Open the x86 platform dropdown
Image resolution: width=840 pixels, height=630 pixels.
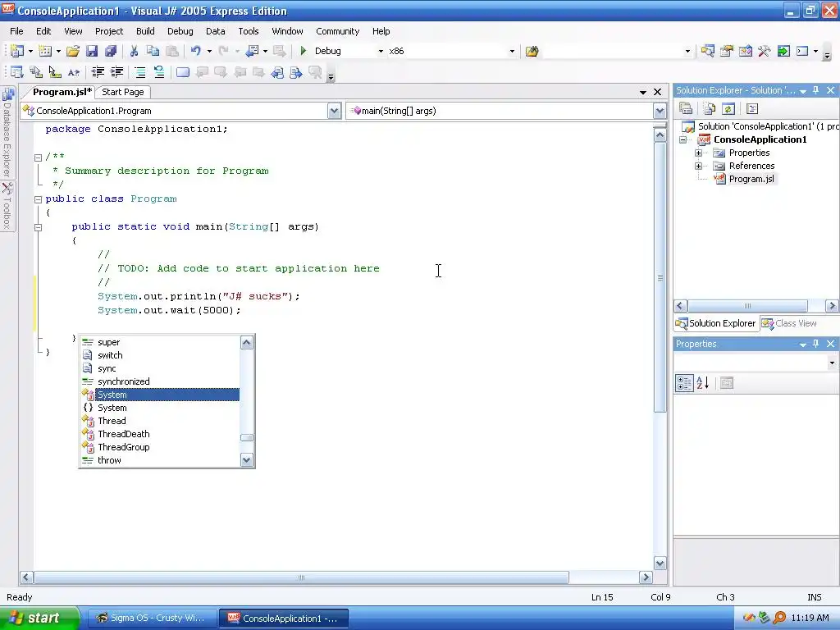coord(512,52)
